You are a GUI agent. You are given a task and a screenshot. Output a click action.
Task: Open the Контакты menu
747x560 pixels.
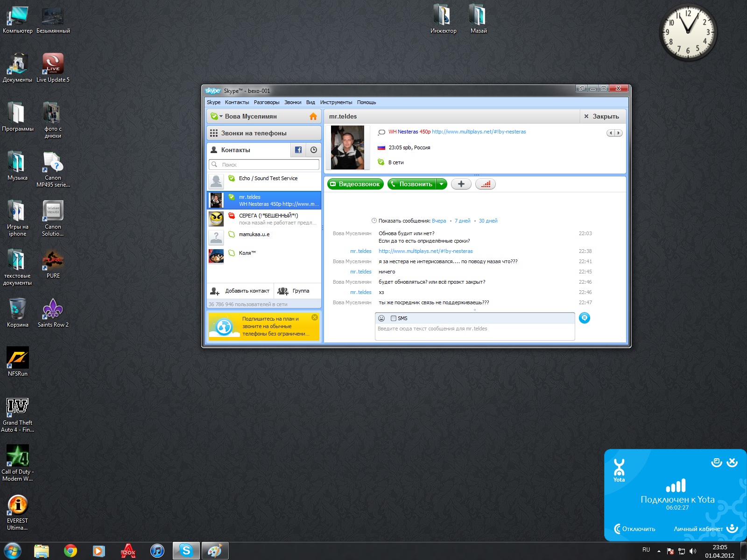coord(237,102)
